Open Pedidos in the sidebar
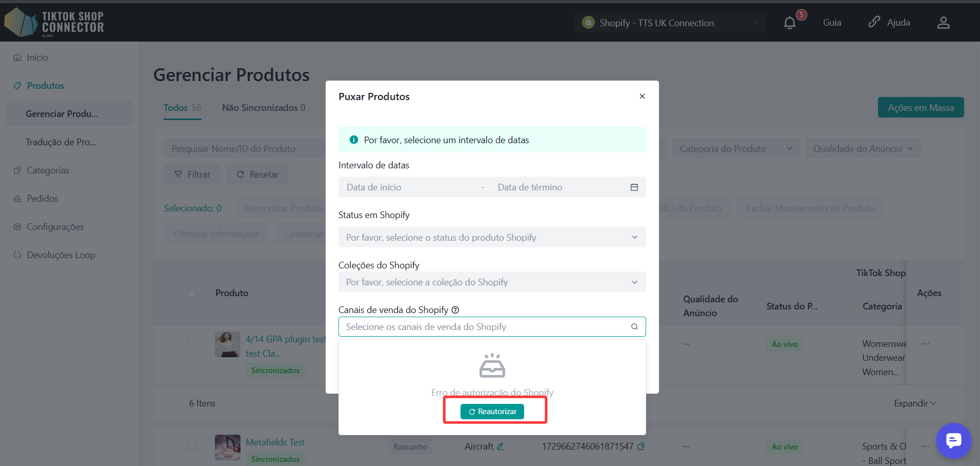 click(43, 199)
